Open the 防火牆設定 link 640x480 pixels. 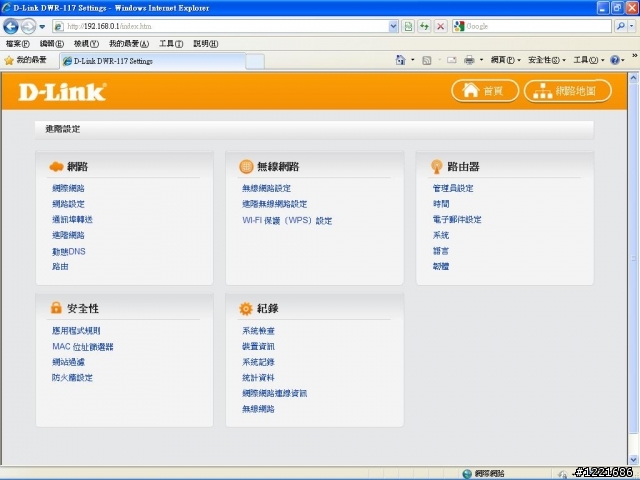pyautogui.click(x=72, y=378)
